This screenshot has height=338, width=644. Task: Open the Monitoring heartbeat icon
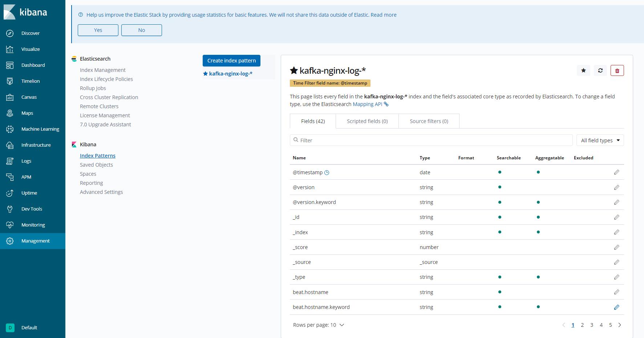point(10,225)
